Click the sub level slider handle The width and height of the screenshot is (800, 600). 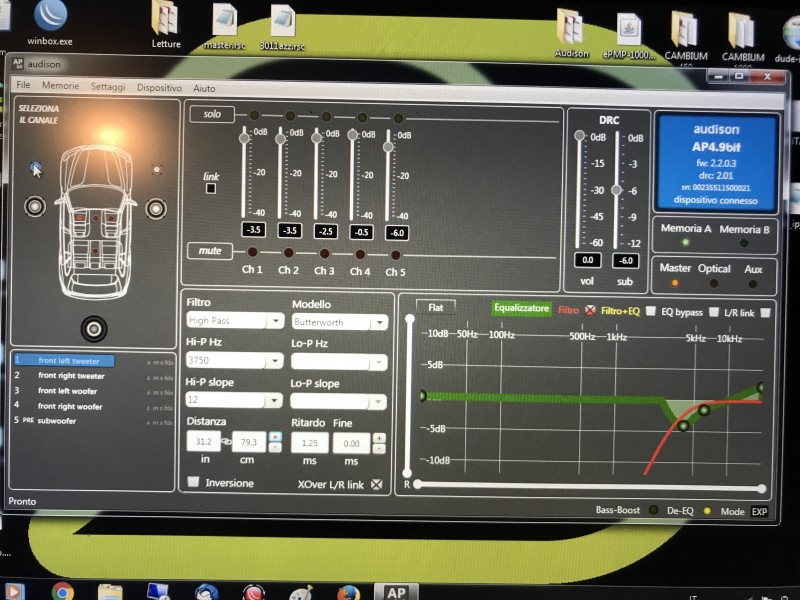click(x=616, y=190)
